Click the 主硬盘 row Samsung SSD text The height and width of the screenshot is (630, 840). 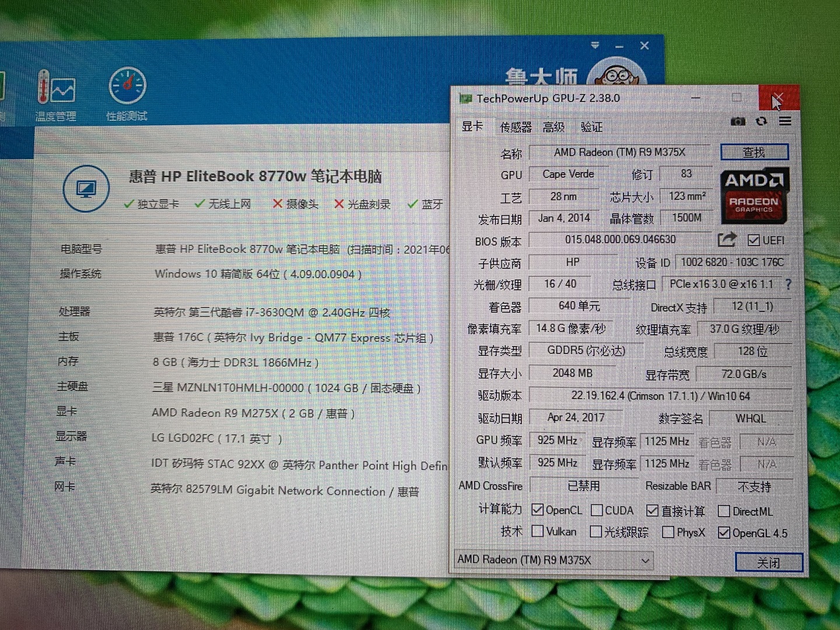(x=286, y=388)
